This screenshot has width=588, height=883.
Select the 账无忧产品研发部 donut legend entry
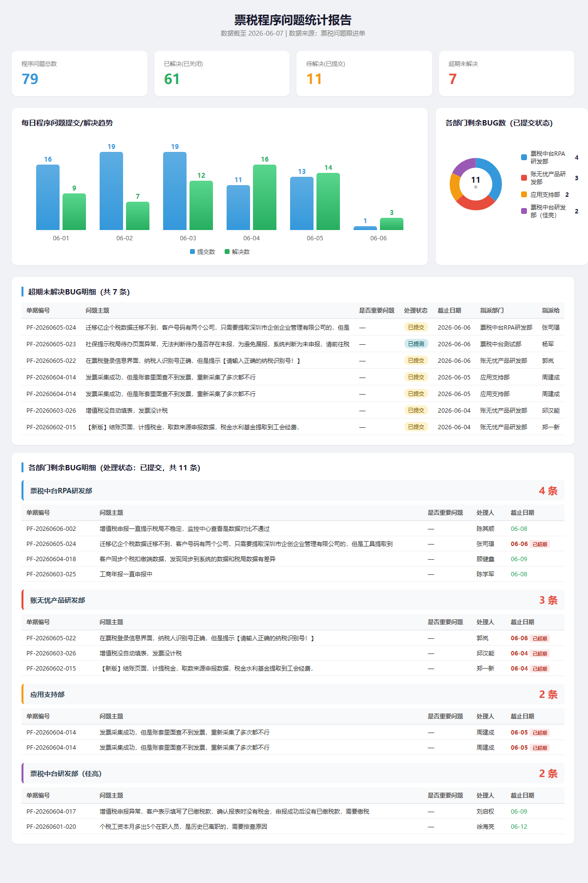549,178
